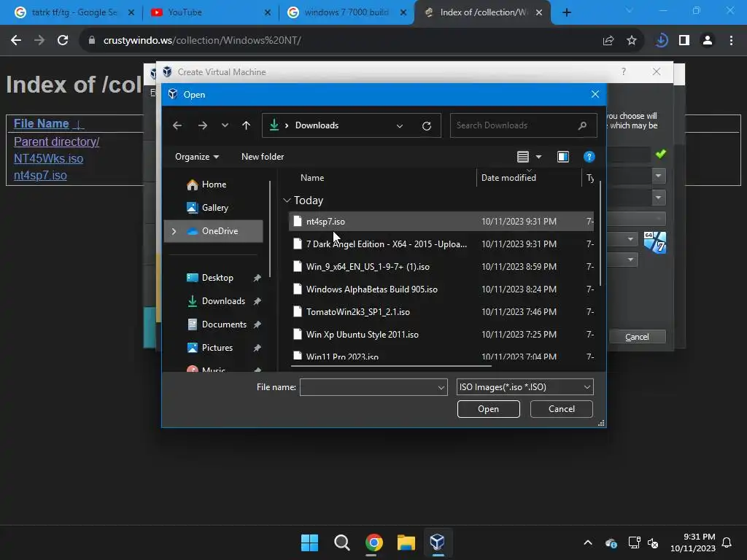Select TomatoWin2k3_SP1_2.1.iso

pos(441,312)
